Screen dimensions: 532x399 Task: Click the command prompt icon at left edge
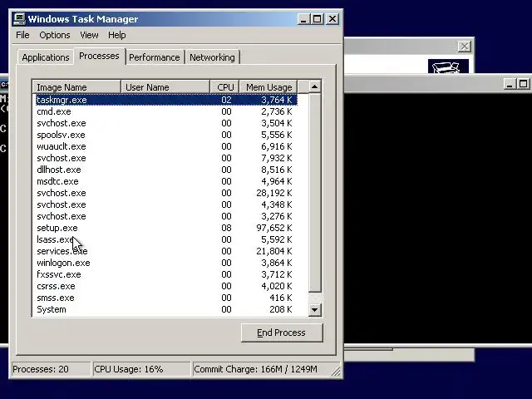click(x=4, y=85)
